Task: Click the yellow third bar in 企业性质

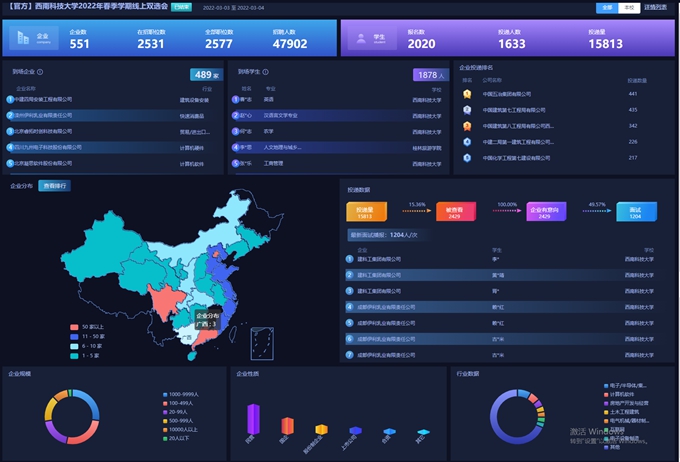Action: pos(321,429)
